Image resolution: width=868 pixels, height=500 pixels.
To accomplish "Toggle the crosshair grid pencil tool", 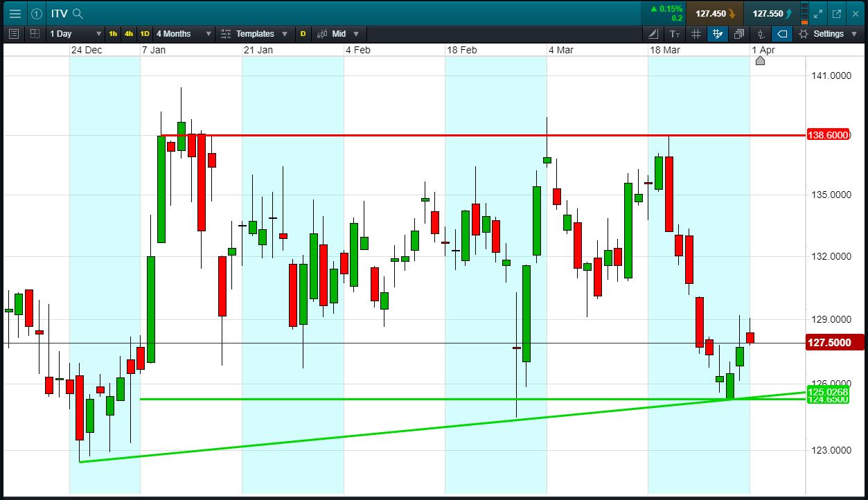I will click(718, 33).
